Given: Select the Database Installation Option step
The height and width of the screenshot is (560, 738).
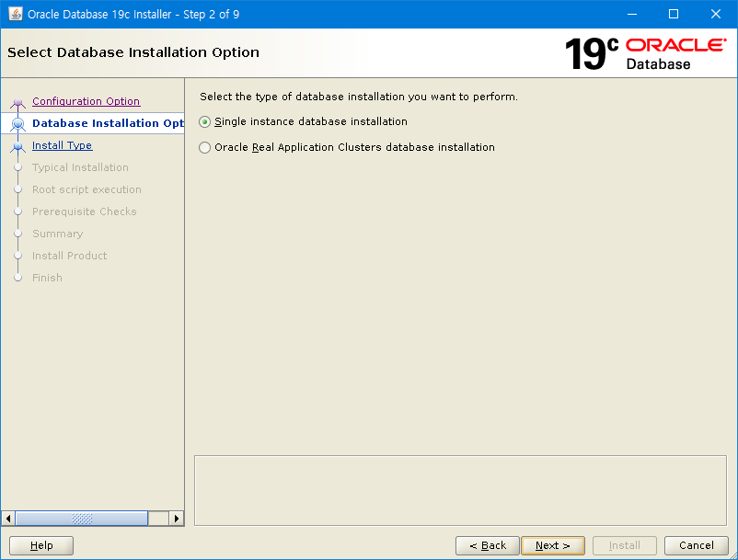Looking at the screenshot, I should click(107, 123).
